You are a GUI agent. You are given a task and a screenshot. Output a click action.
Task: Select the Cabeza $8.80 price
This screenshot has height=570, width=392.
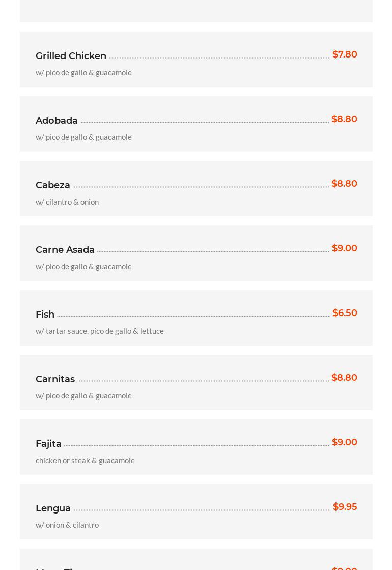tap(344, 184)
